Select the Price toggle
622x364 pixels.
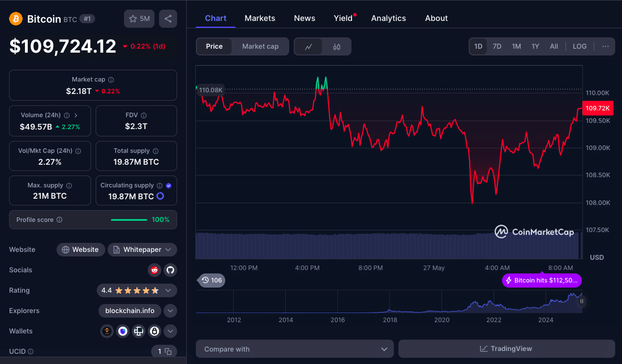pyautogui.click(x=214, y=46)
